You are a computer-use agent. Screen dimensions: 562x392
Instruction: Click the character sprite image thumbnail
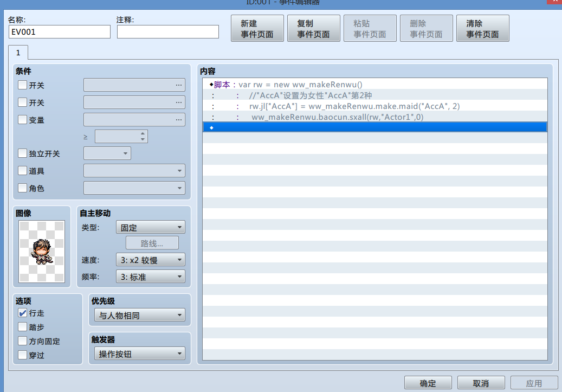(42, 252)
